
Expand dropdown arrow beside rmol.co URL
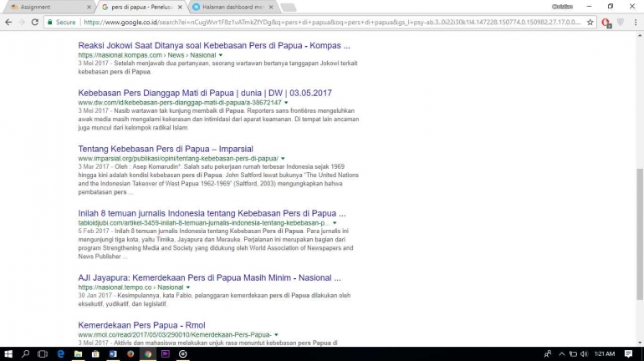pos(276,335)
